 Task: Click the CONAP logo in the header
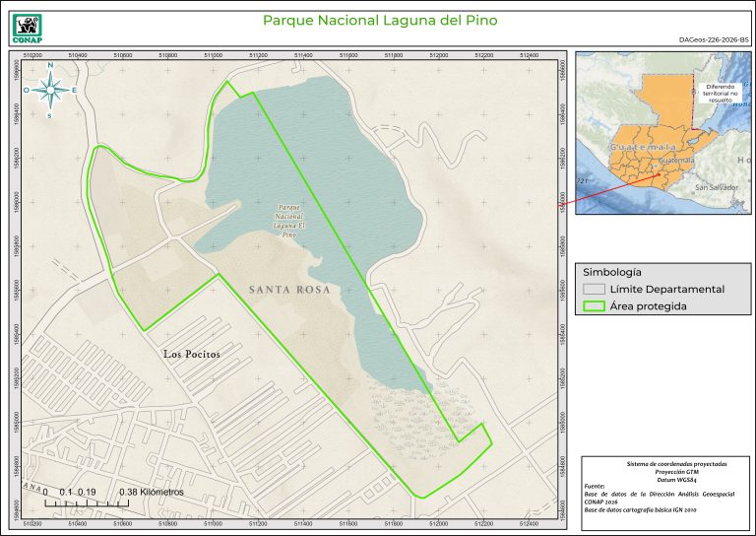click(27, 27)
